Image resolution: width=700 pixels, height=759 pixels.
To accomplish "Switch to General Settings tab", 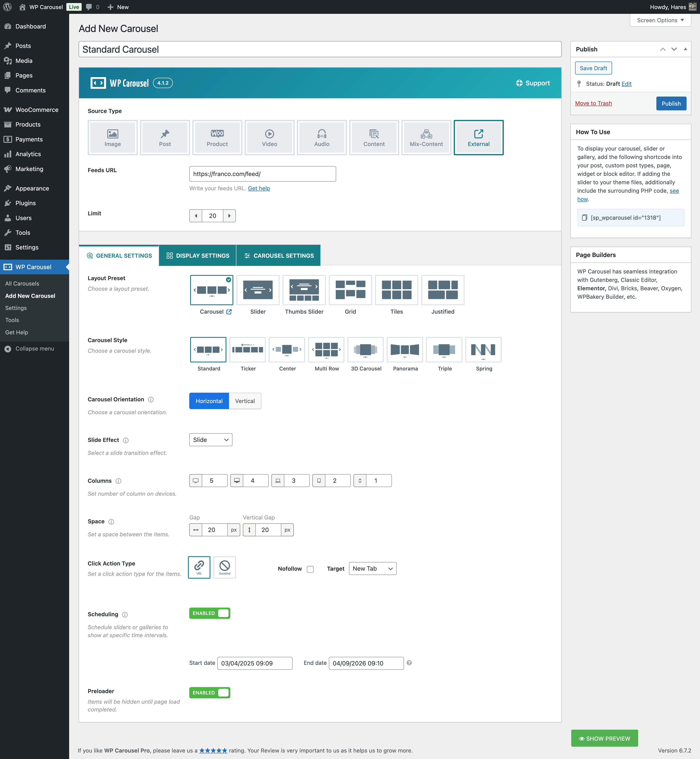I will coord(119,256).
